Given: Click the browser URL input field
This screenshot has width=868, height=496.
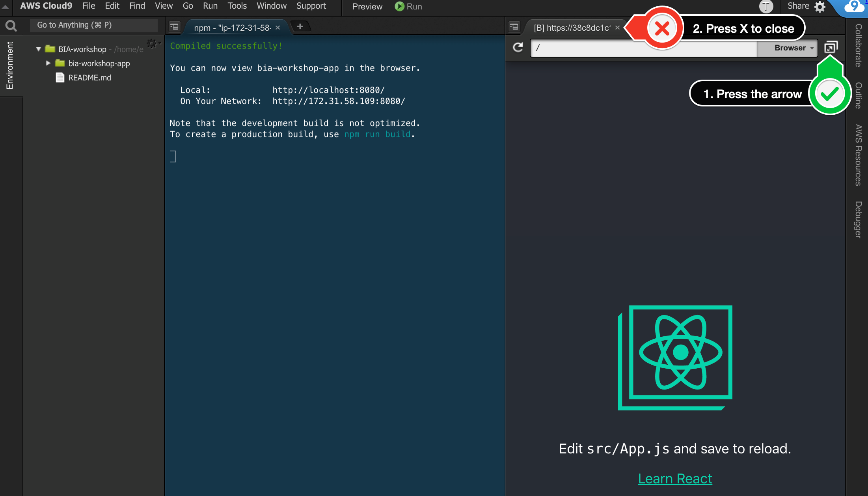Looking at the screenshot, I should coord(643,48).
